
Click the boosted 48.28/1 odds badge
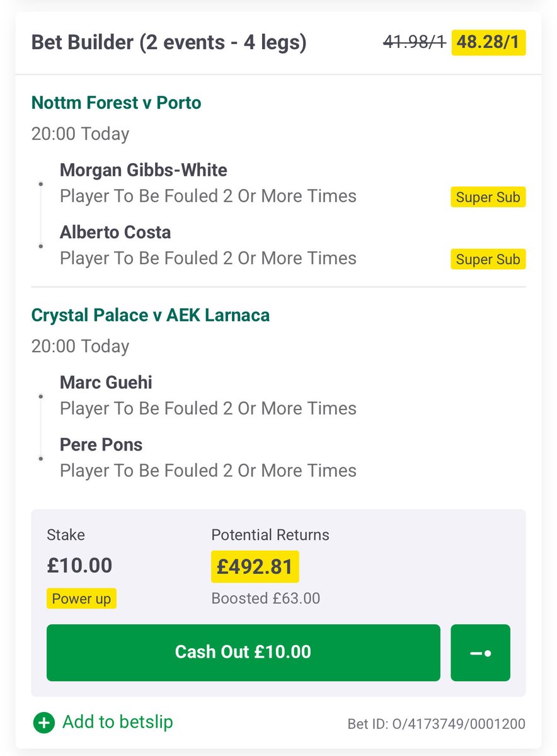click(x=488, y=43)
